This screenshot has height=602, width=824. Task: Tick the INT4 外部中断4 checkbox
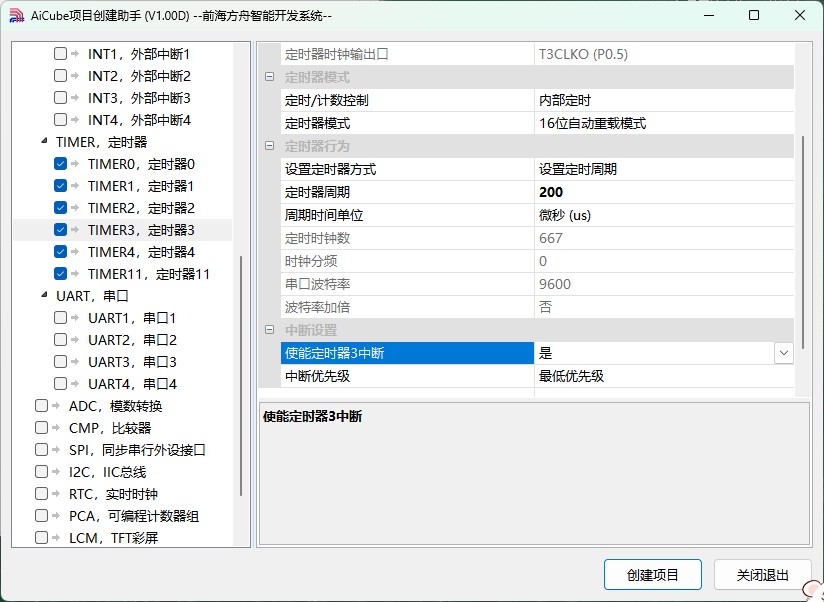click(x=60, y=120)
